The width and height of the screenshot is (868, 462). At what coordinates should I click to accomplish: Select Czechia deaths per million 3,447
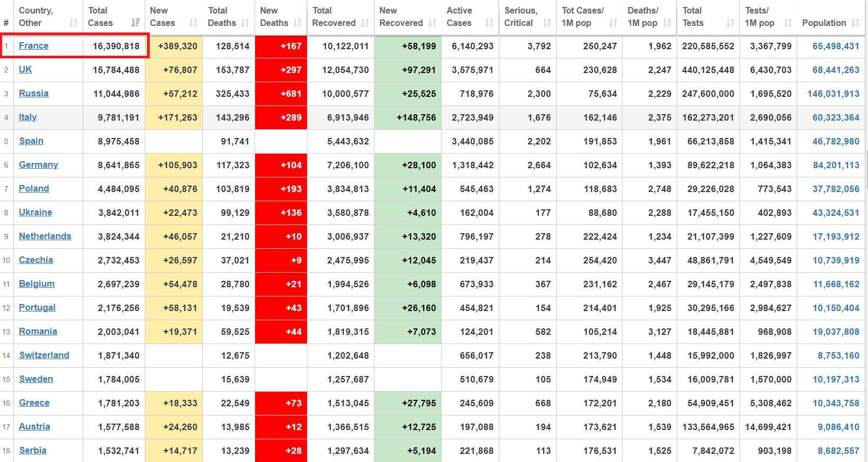[659, 260]
